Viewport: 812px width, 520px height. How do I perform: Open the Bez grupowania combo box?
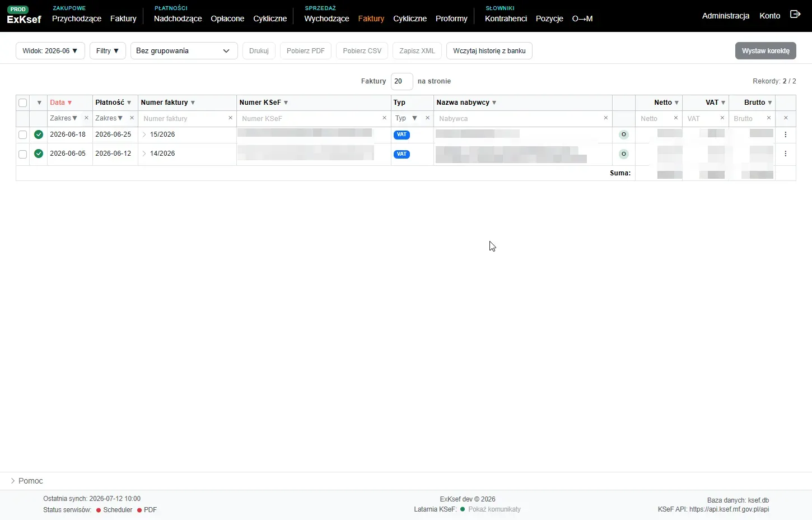[184, 50]
